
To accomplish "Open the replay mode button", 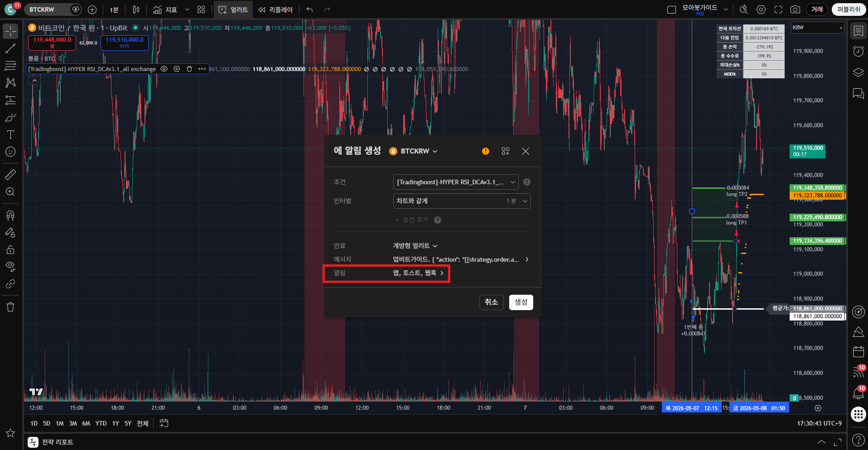I will (x=275, y=10).
